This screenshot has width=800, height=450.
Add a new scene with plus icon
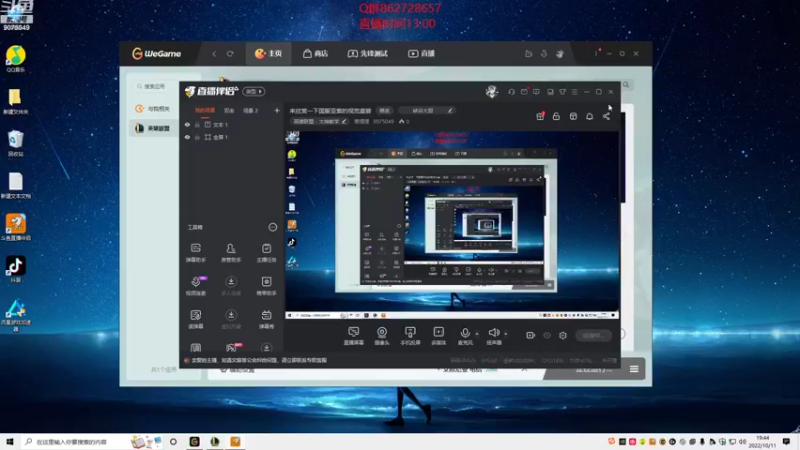click(277, 110)
